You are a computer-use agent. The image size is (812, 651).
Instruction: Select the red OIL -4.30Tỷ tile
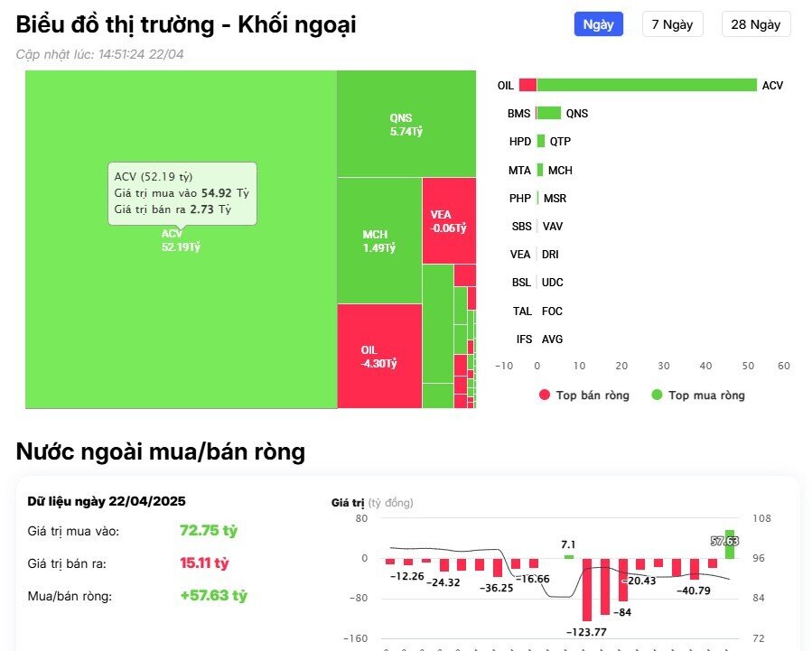click(x=378, y=357)
